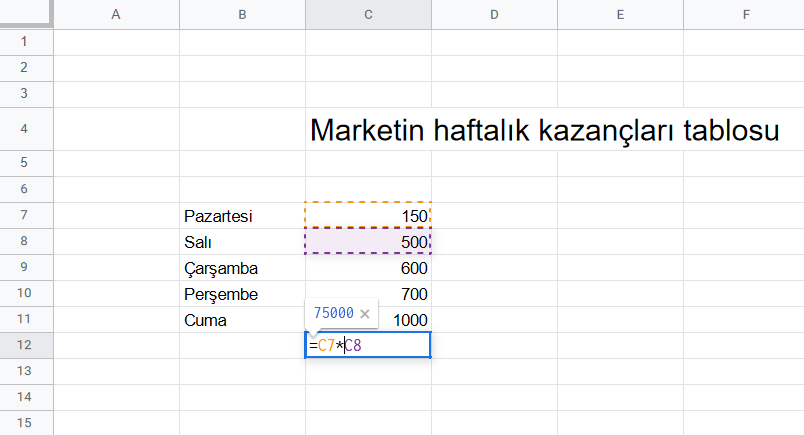
Task: Select row 14 header
Action: [x=26, y=397]
